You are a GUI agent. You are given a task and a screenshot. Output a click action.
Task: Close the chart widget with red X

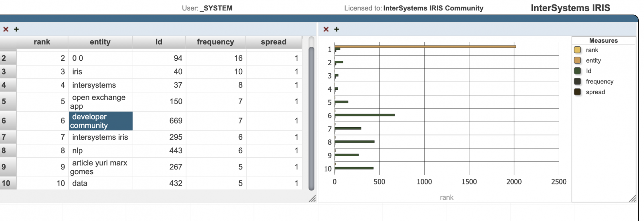326,29
